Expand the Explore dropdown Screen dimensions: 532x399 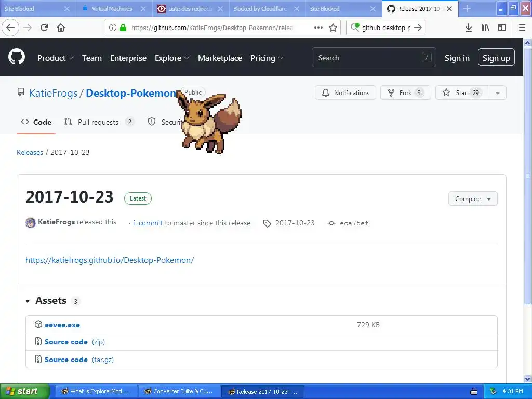click(171, 58)
